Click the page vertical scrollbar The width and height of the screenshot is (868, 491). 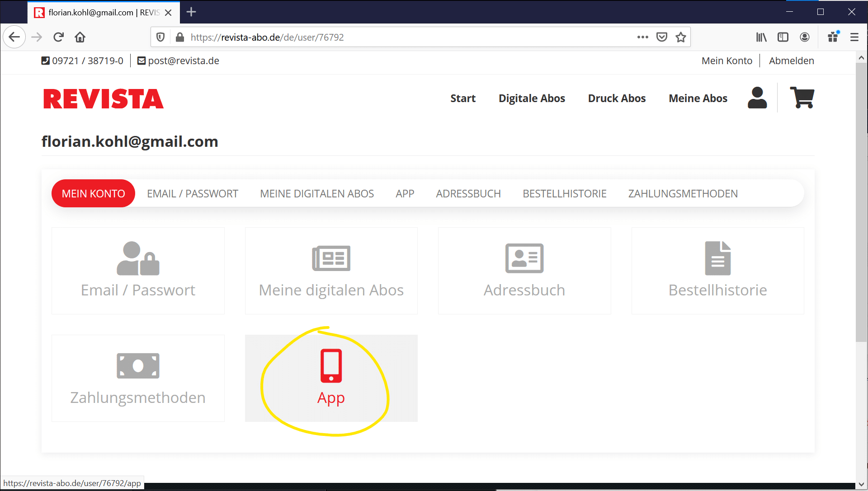(x=861, y=202)
